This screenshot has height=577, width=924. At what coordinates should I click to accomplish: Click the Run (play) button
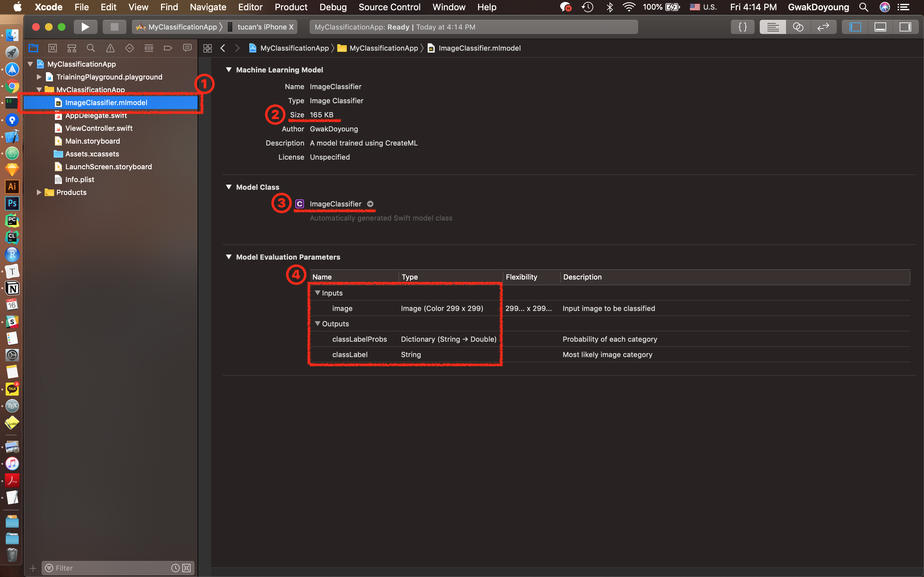tap(85, 27)
